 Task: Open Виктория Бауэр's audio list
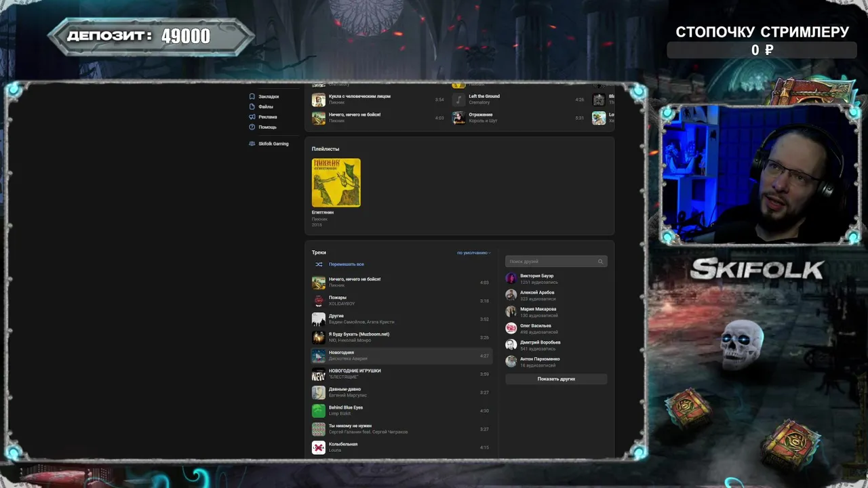(539, 282)
